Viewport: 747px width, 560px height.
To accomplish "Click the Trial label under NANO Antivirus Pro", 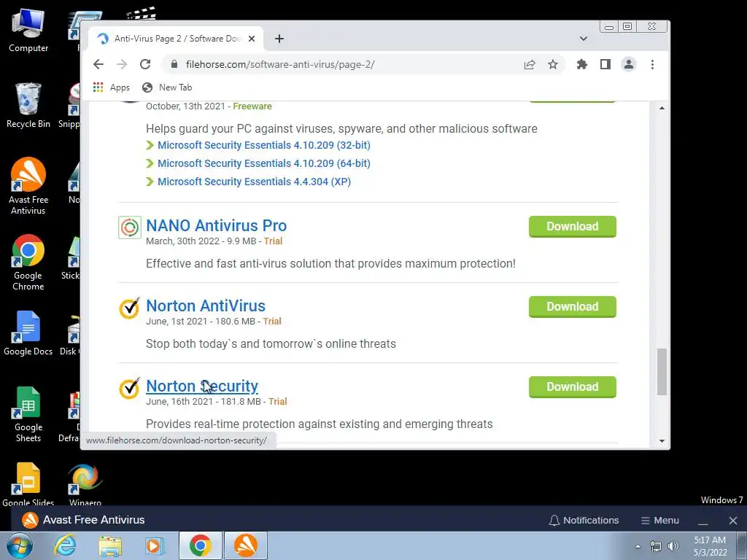I will tap(273, 241).
